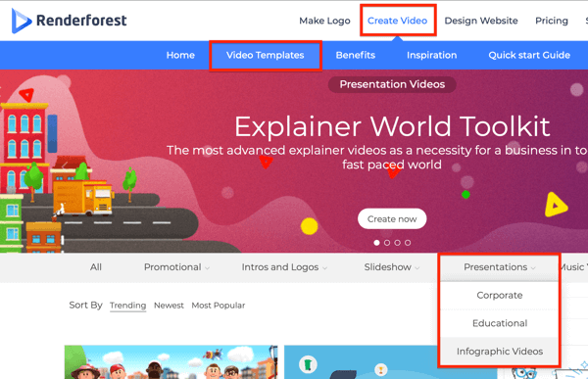Image resolution: width=588 pixels, height=379 pixels.
Task: Select the second carousel dot
Action: [x=387, y=243]
